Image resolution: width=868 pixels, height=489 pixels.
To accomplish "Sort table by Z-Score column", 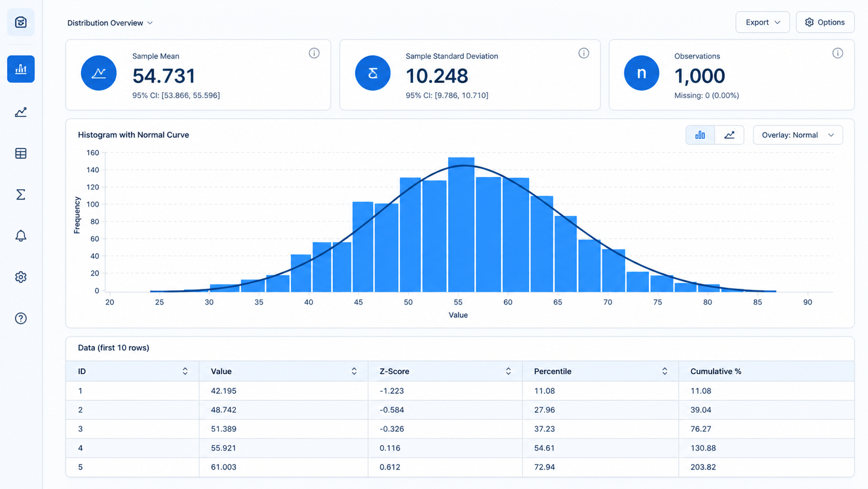I will tap(508, 371).
